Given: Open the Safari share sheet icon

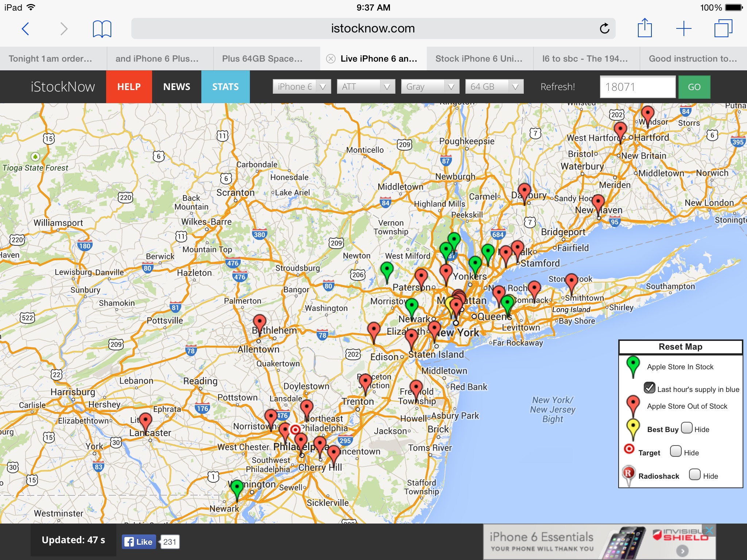Looking at the screenshot, I should point(645,28).
